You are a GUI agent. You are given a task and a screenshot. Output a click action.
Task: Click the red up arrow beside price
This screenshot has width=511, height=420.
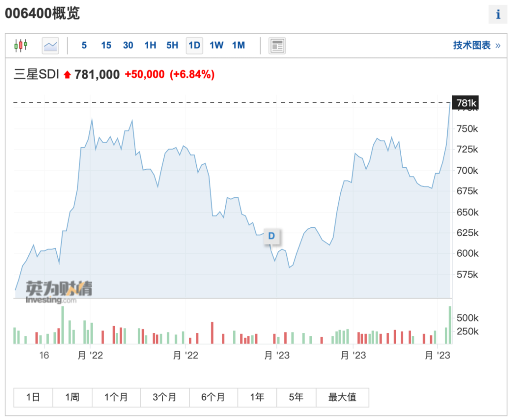coord(67,75)
